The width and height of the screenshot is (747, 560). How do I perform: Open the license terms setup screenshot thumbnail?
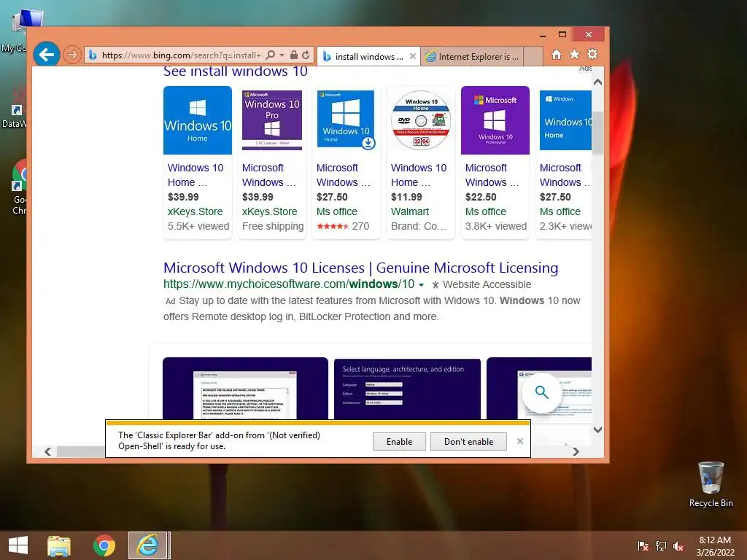click(x=245, y=388)
